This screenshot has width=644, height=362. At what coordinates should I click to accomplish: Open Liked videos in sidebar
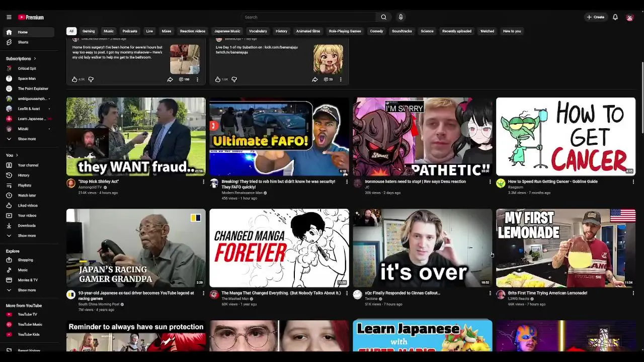pos(28,205)
